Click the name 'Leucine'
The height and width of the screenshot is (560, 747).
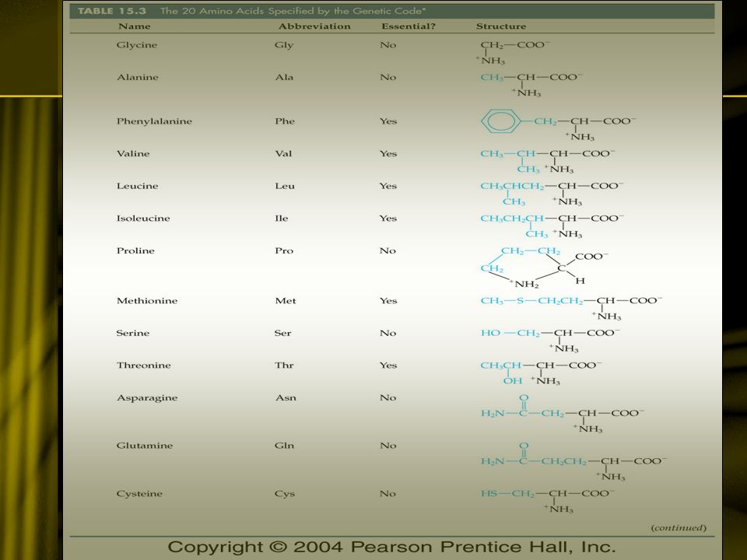(137, 186)
